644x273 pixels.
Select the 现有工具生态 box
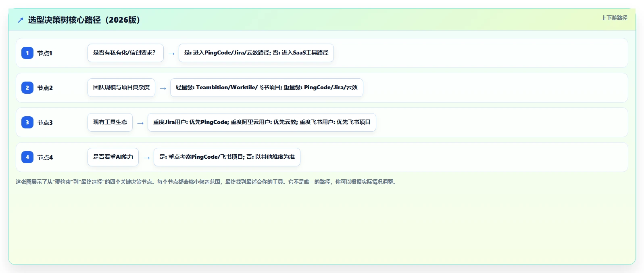110,122
